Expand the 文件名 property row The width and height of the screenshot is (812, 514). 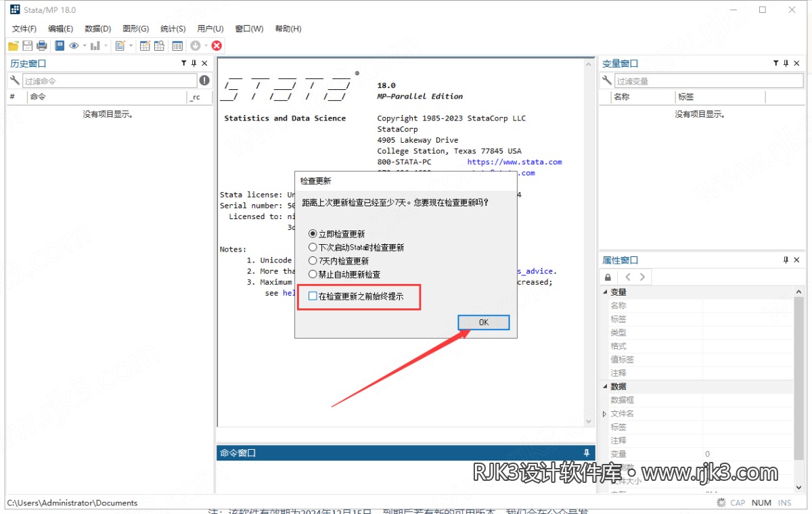pyautogui.click(x=604, y=413)
